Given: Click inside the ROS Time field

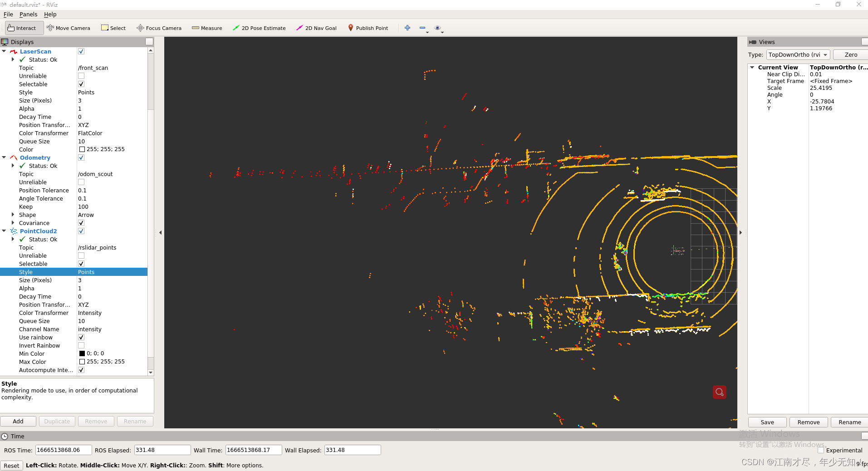Looking at the screenshot, I should tap(63, 450).
